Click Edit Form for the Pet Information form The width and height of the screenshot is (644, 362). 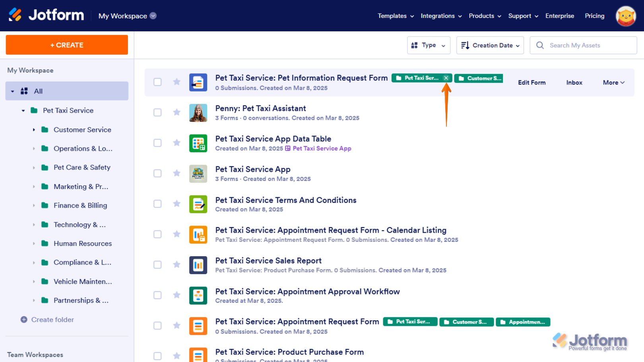[x=531, y=82]
